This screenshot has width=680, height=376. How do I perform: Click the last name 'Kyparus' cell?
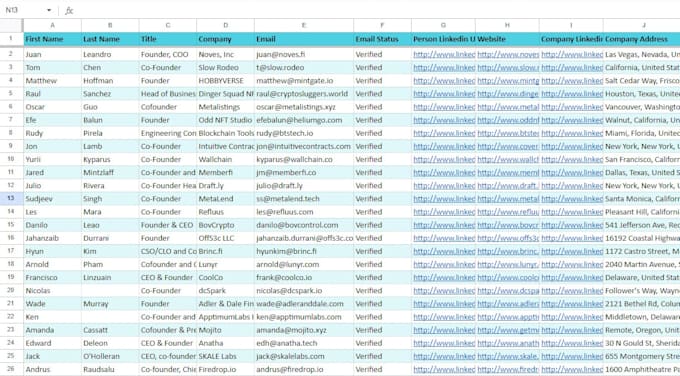[110, 160]
